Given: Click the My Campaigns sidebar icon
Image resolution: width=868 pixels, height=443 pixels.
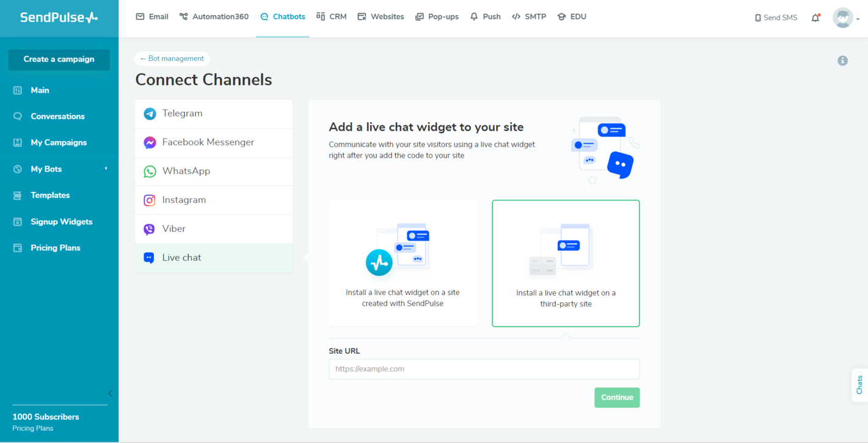Looking at the screenshot, I should tap(18, 142).
